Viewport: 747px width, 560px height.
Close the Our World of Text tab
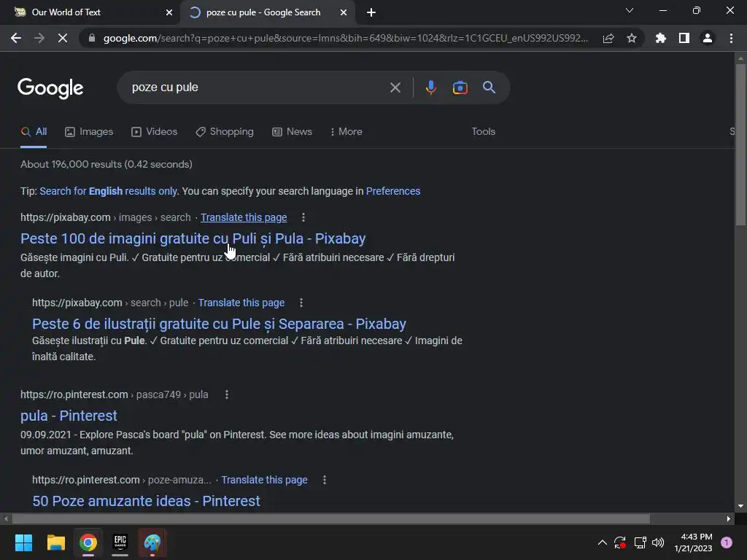click(x=169, y=12)
